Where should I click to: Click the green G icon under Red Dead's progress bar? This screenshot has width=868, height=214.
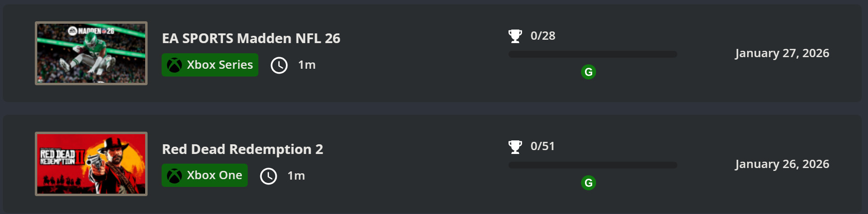pyautogui.click(x=588, y=183)
